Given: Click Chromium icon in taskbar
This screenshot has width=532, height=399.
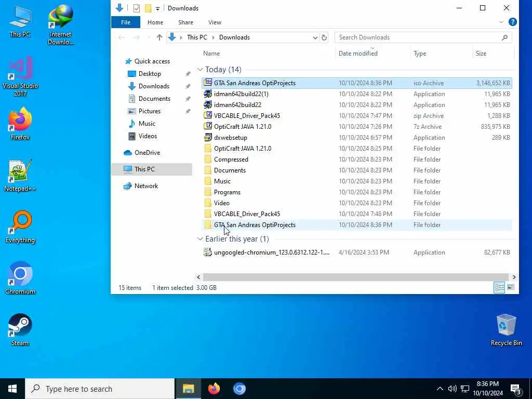Looking at the screenshot, I should point(239,389).
